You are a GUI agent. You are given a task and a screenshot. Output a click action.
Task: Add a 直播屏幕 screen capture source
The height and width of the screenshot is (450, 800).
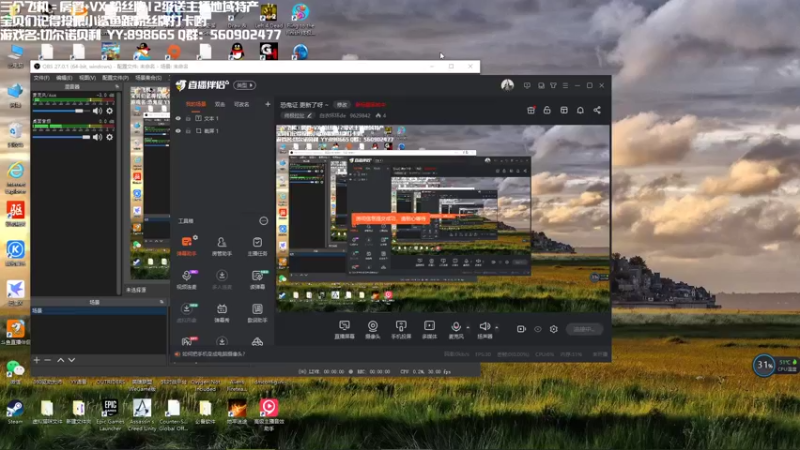(344, 329)
